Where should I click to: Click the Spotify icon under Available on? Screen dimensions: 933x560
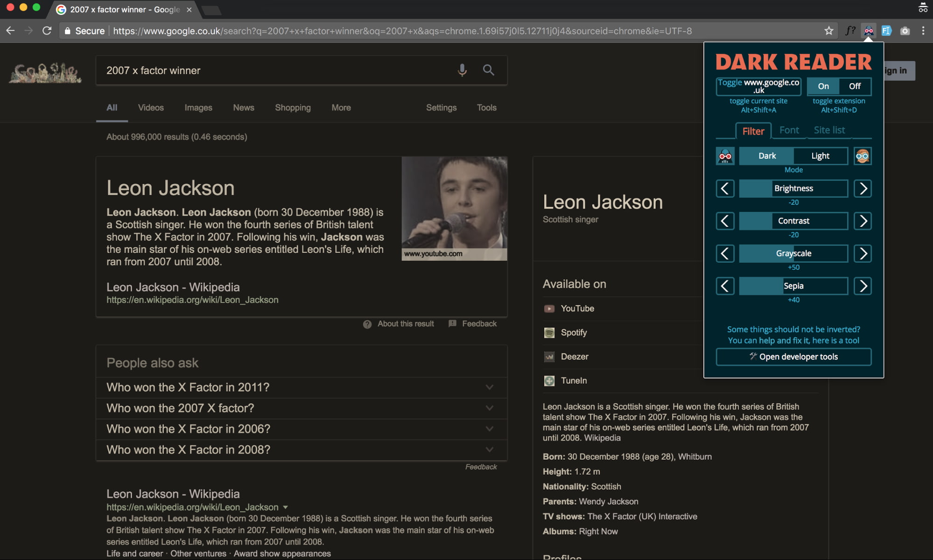[x=549, y=333]
